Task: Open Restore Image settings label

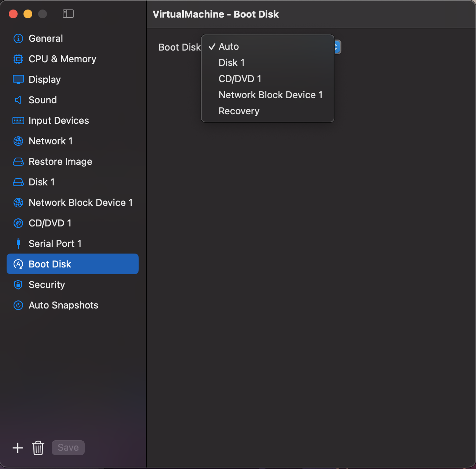Action: tap(61, 162)
